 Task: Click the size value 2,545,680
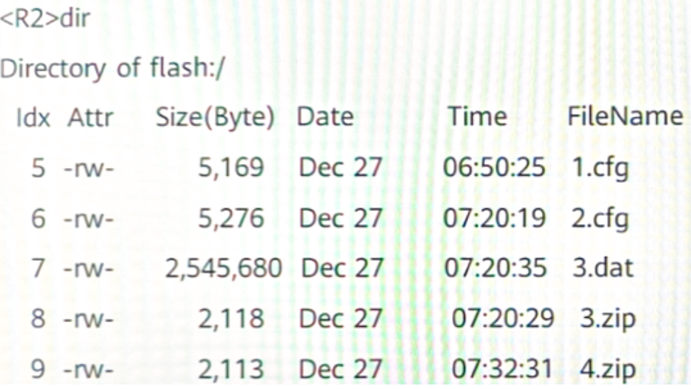[224, 269]
